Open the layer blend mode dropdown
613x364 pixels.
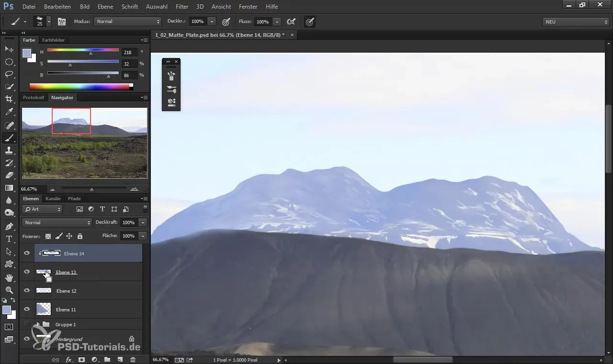click(57, 223)
